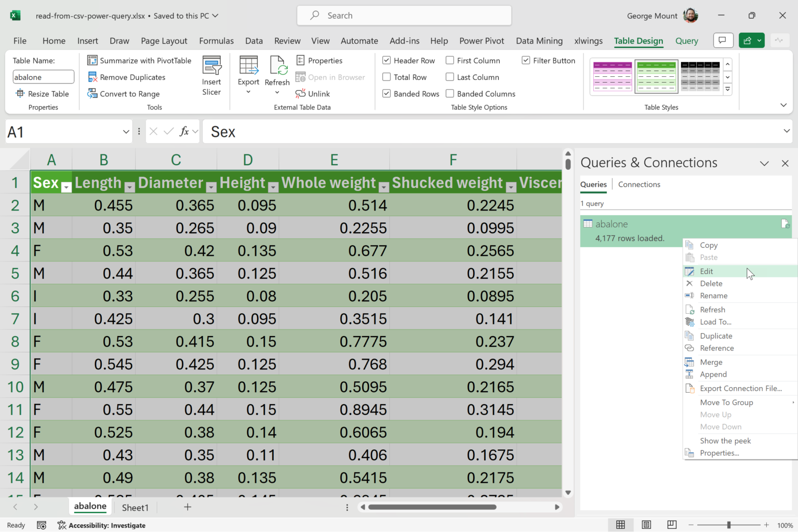Expand the Refresh dropdown arrow
Viewport: 798px width, 532px height.
coord(277,92)
